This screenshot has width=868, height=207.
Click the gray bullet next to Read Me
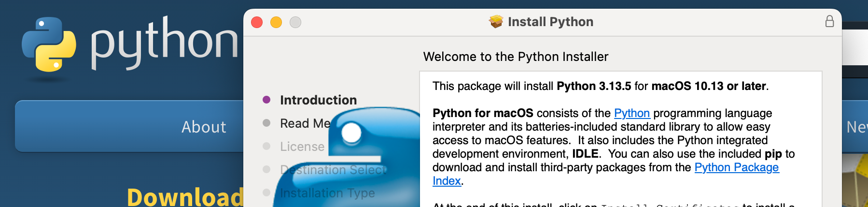266,123
